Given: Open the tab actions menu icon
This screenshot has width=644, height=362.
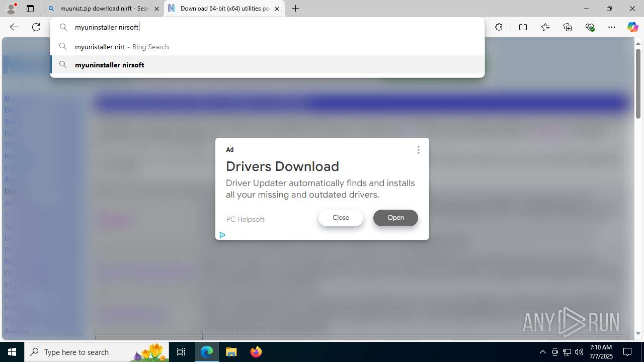Looking at the screenshot, I should click(x=30, y=9).
